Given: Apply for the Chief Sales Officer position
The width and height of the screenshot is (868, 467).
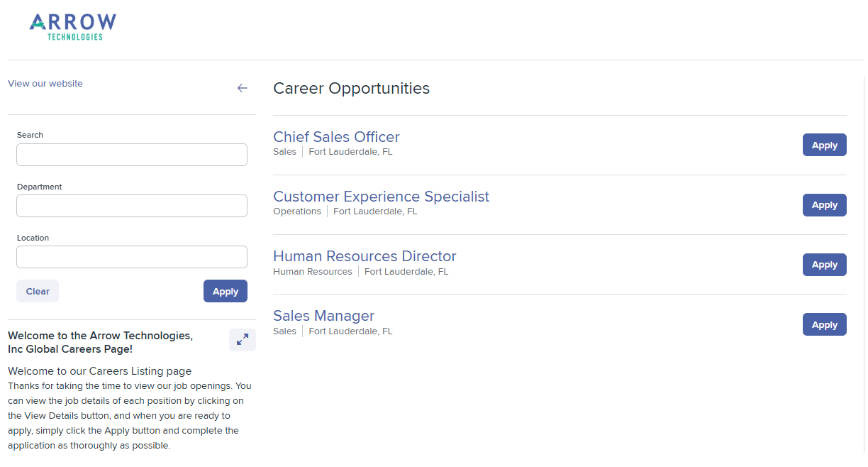Looking at the screenshot, I should [x=824, y=145].
